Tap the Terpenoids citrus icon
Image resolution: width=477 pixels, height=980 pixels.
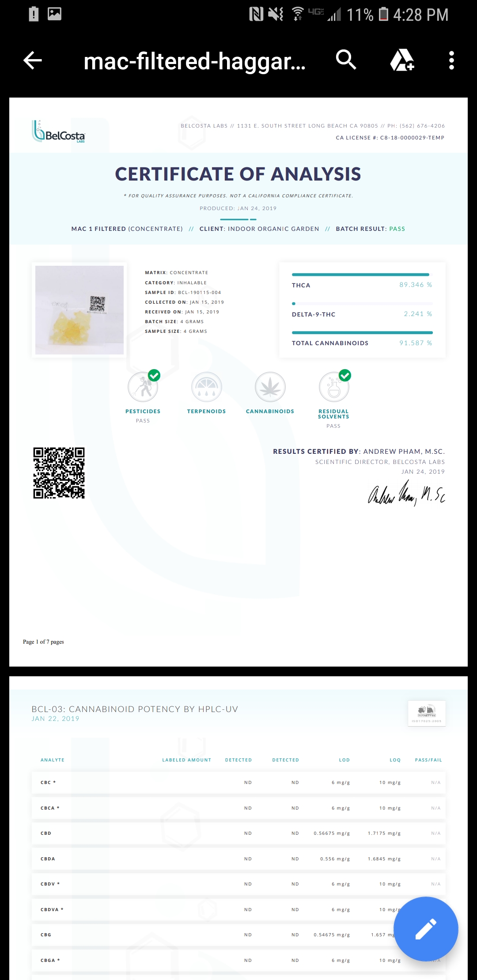click(206, 387)
